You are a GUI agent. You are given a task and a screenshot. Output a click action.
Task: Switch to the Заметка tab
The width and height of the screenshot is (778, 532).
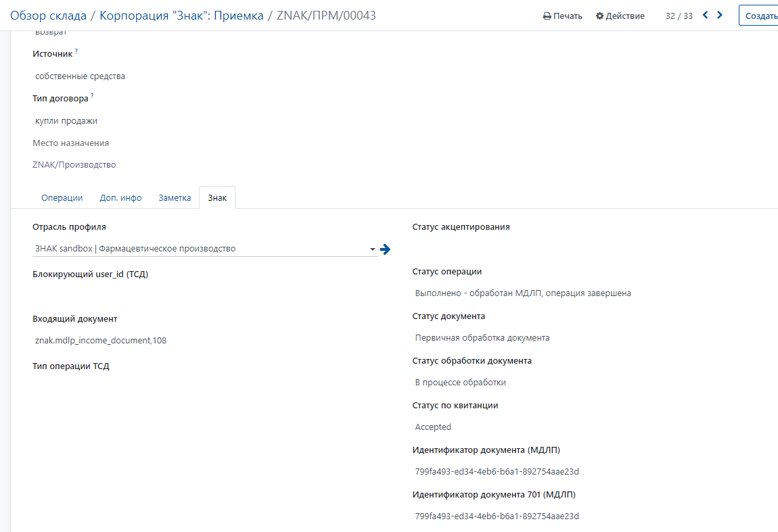(x=175, y=197)
